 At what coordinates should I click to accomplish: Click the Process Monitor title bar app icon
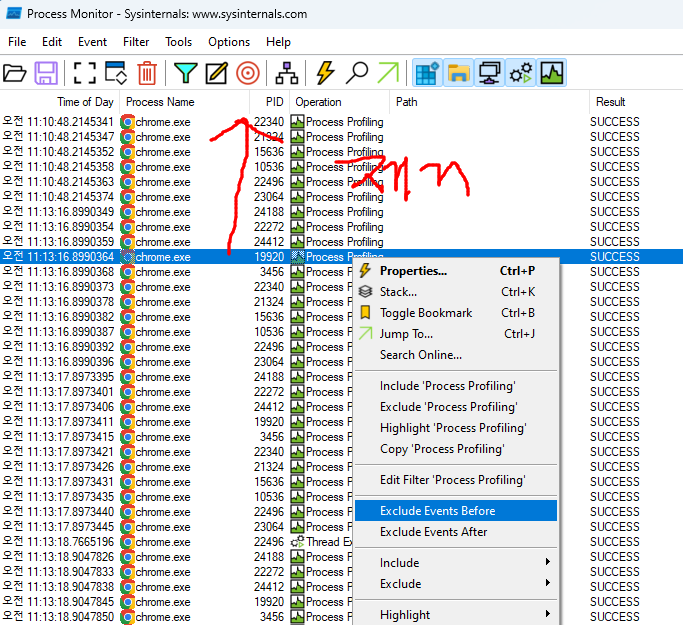14,14
